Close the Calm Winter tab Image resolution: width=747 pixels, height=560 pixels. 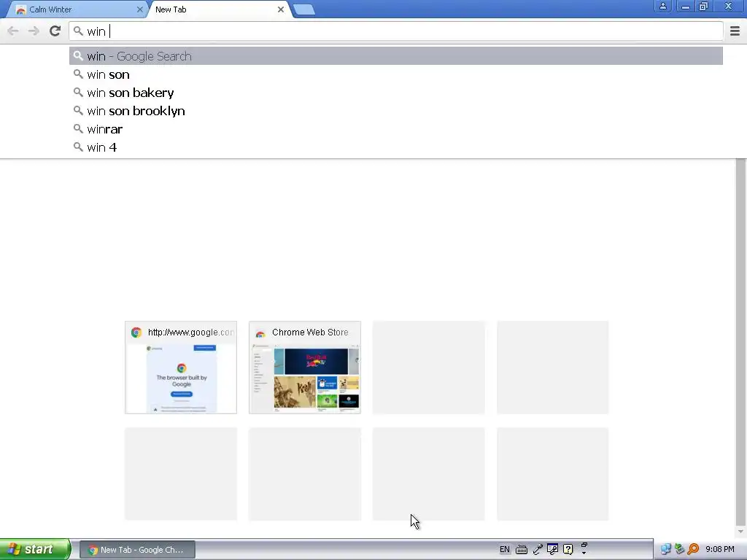139,9
